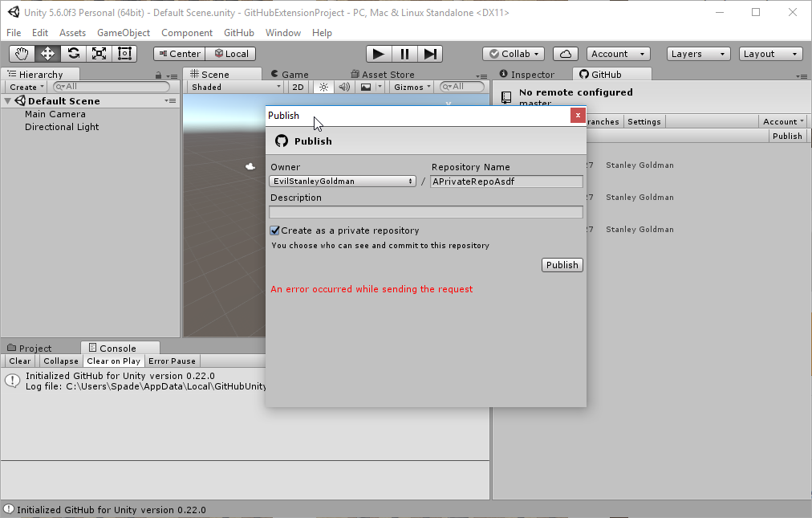The image size is (812, 518).
Task: Select the Hand tool
Action: 22,54
